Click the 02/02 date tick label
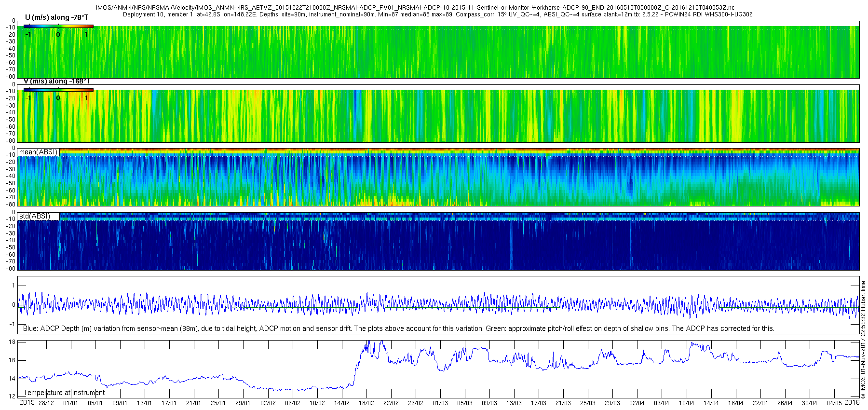This screenshot has width=868, height=410. [x=268, y=403]
